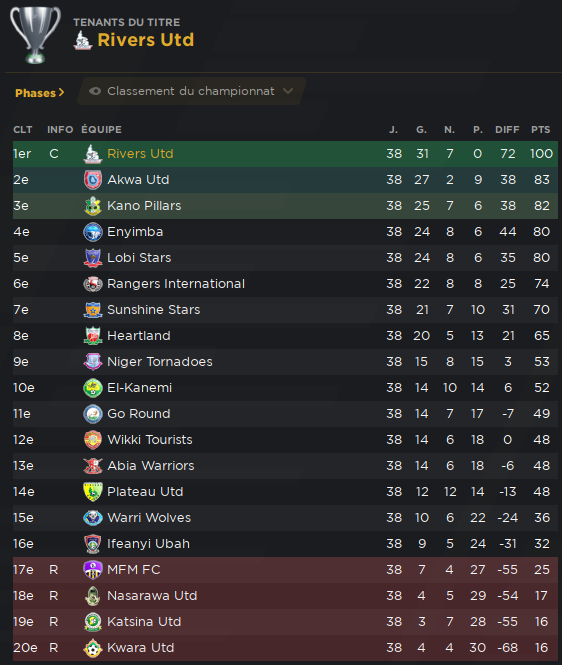Toggle the eye icon in view selector
This screenshot has height=665, width=562.
pyautogui.click(x=95, y=91)
